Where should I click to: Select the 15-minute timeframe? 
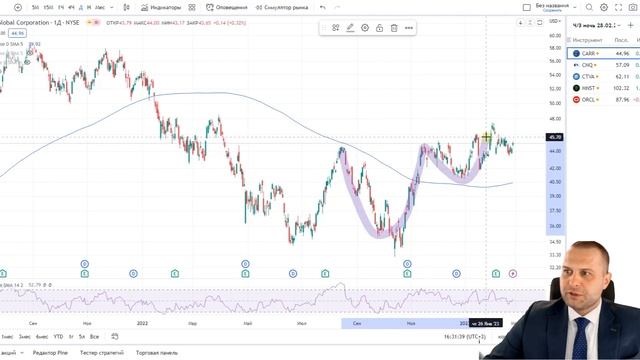pos(48,7)
